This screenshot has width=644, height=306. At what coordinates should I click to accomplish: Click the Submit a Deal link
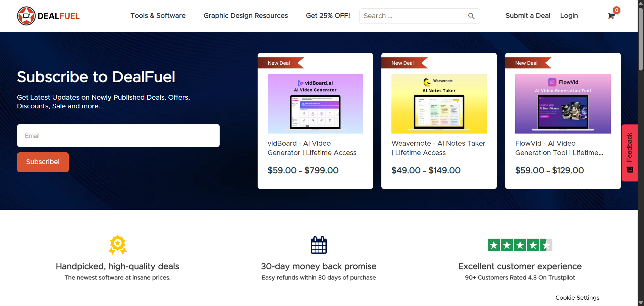coord(528,16)
